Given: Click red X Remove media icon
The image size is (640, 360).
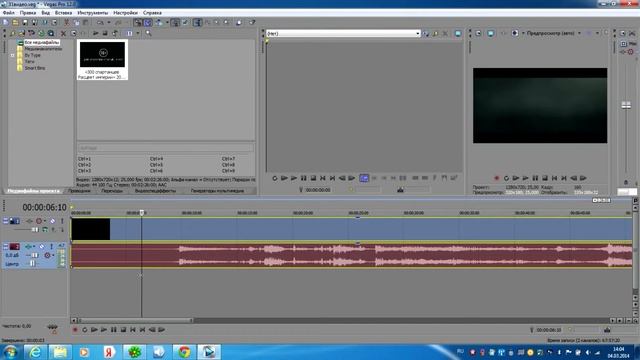Looking at the screenshot, I should coord(63,33).
